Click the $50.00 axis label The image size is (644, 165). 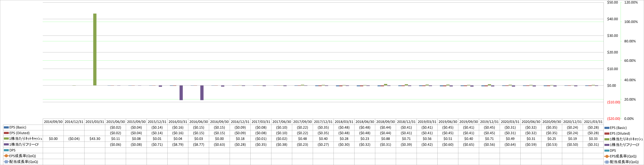tap(612, 2)
